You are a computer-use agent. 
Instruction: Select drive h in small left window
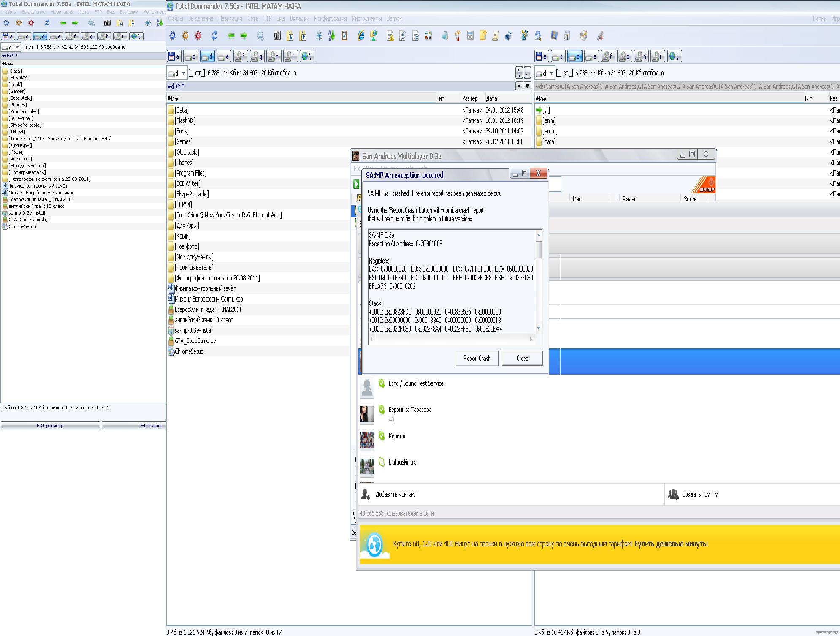coord(104,36)
